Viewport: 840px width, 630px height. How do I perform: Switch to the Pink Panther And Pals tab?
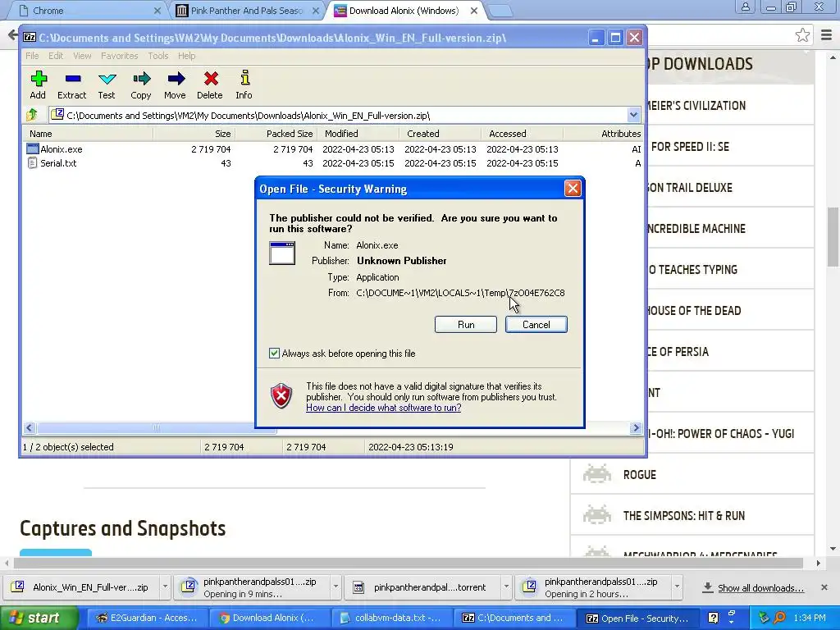coord(246,11)
